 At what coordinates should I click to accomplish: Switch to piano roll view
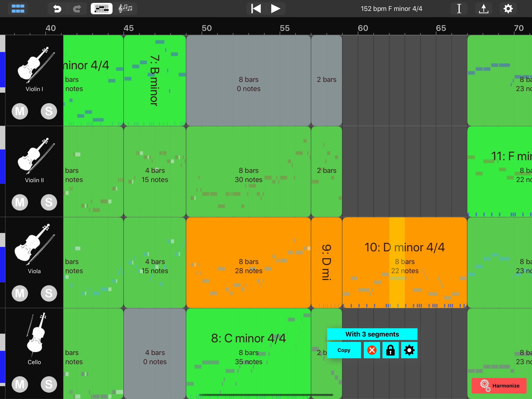click(x=101, y=9)
